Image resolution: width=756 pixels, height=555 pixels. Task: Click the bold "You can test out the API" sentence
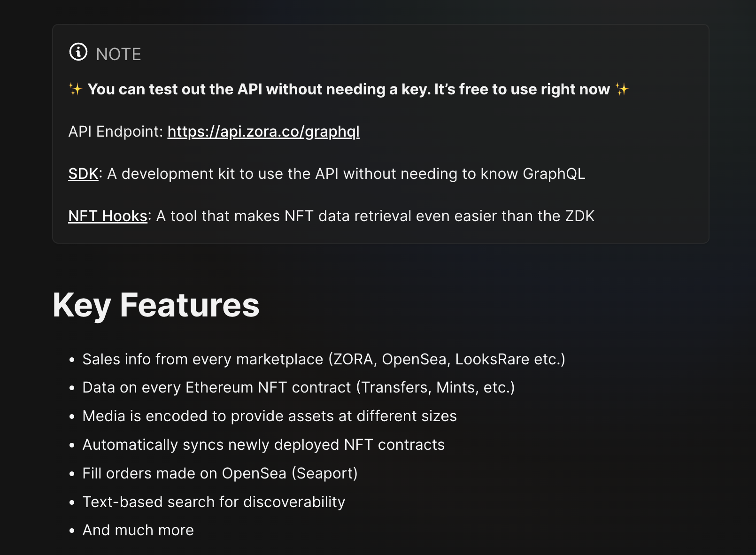pos(348,89)
